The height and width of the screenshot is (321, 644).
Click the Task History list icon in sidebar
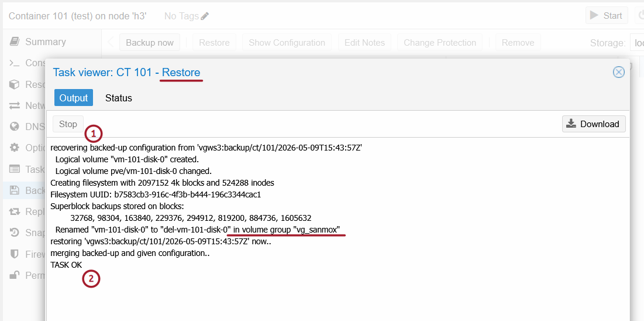coord(15,169)
